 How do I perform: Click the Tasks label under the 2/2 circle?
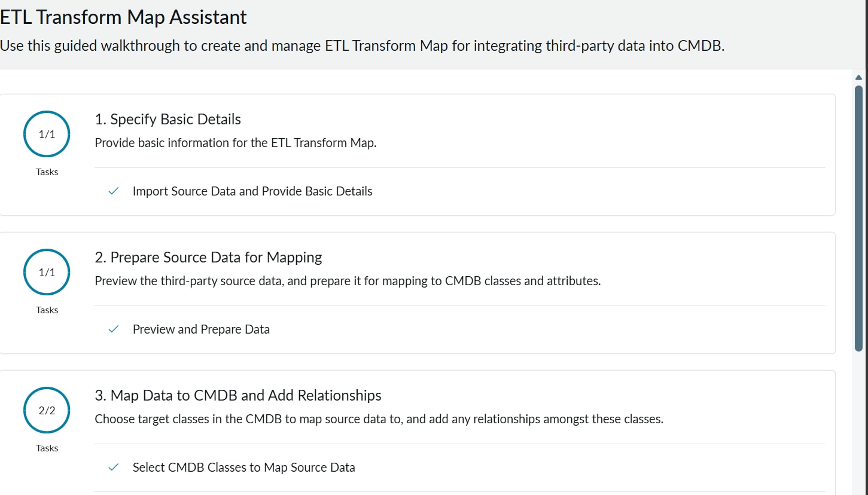47,448
